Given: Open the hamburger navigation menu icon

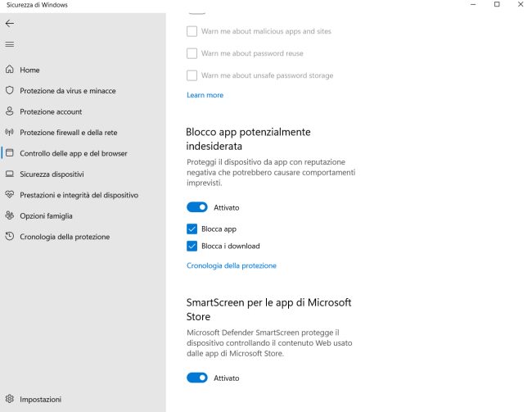Looking at the screenshot, I should coord(10,44).
